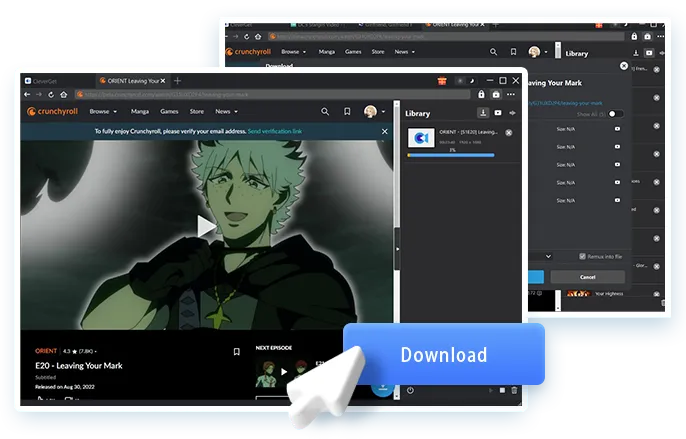The image size is (686, 439).
Task: Click the Send verification link
Action: coord(275,131)
